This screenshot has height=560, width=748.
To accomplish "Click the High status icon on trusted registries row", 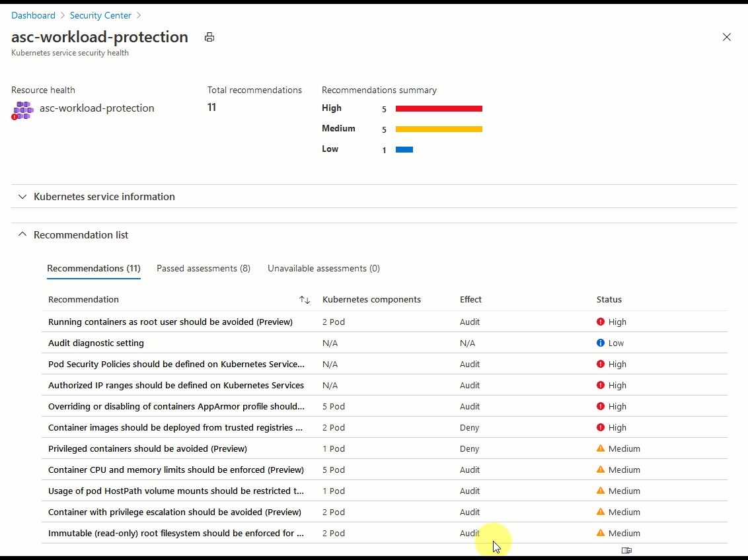I will [600, 427].
